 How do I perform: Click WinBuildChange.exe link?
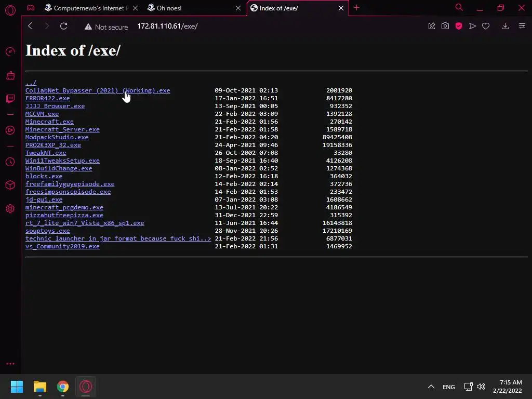coord(59,168)
